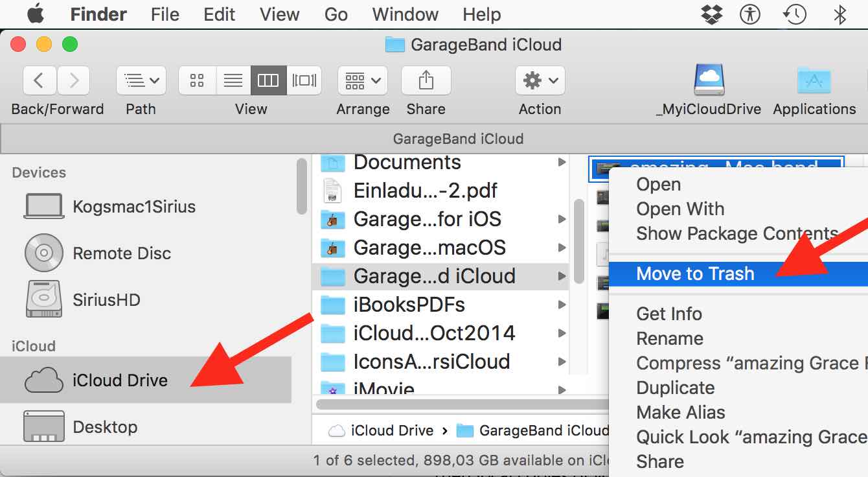Choose Show Package Contents
The height and width of the screenshot is (477, 868).
click(x=738, y=233)
